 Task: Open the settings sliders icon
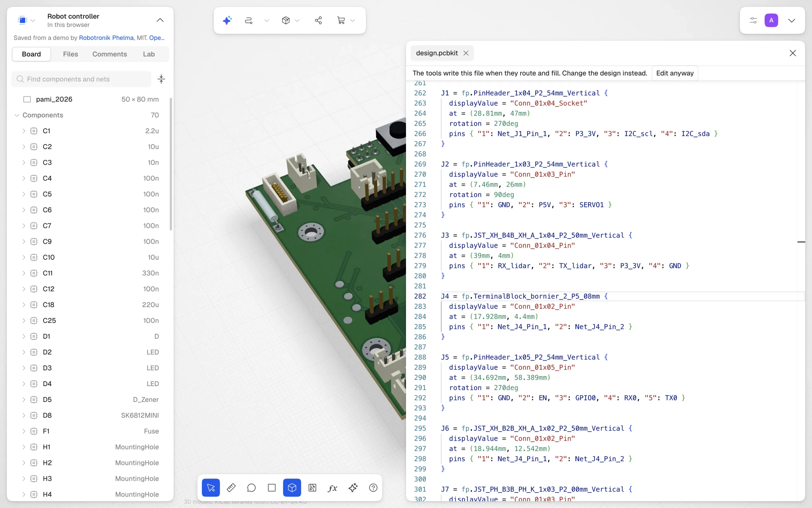click(x=753, y=21)
